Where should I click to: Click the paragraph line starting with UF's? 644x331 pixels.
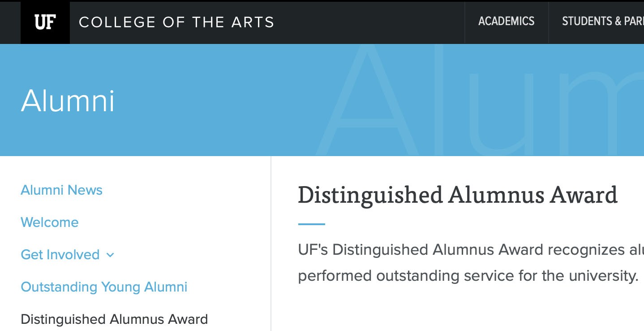pos(470,250)
